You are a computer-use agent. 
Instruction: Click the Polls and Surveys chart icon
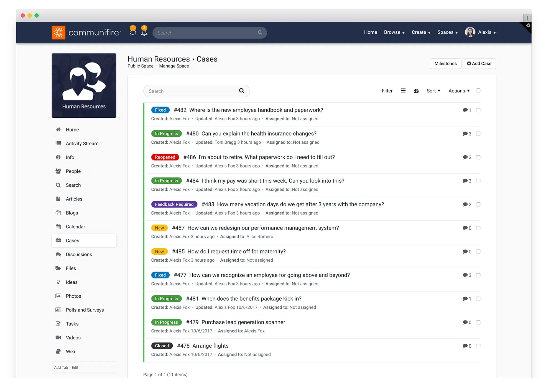coord(58,310)
